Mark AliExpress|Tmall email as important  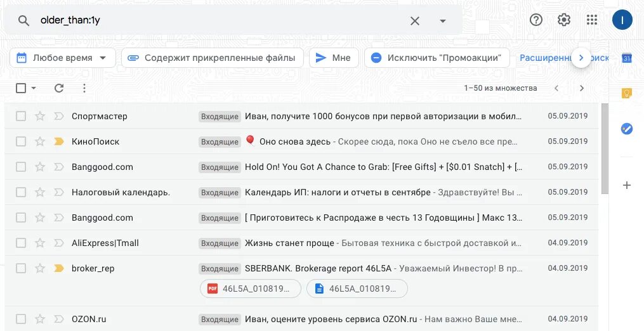59,243
